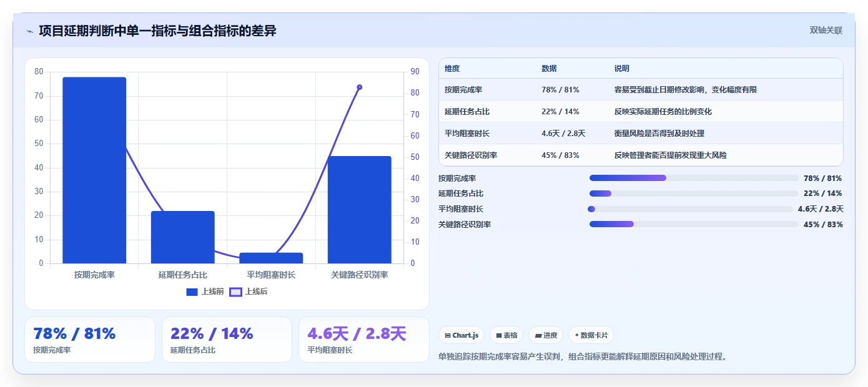
Task: Click the 关键路径识别率 label in progress list
Action: click(x=465, y=224)
